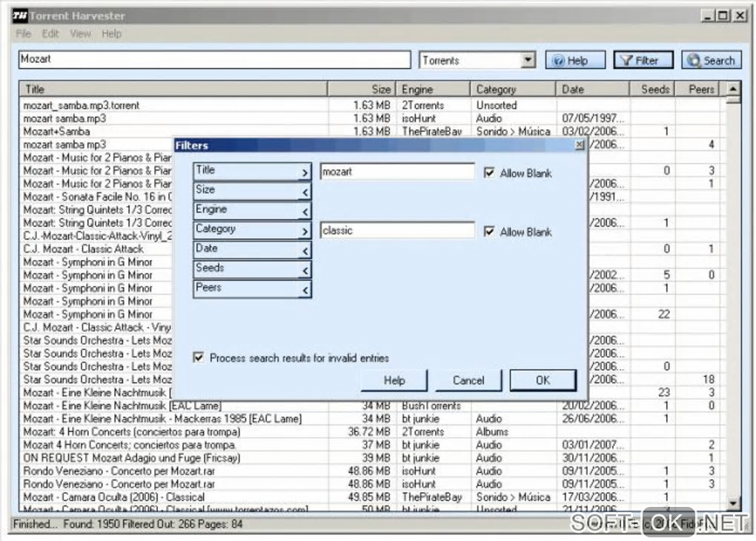
Task: Click the Category filter field containing classic
Action: pos(397,230)
